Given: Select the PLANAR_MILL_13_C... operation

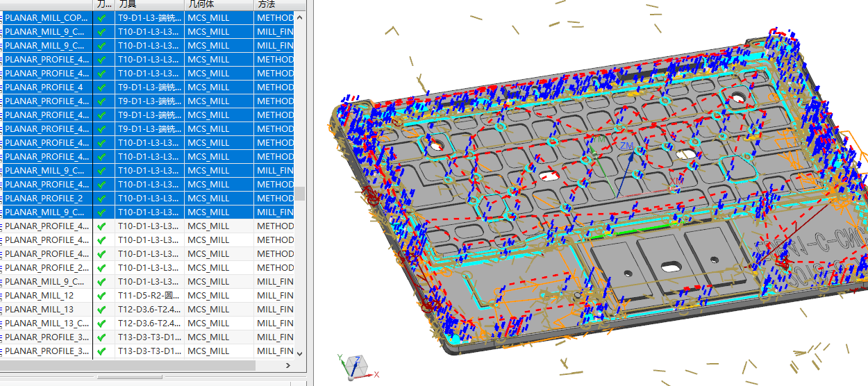Looking at the screenshot, I should (147, 323).
